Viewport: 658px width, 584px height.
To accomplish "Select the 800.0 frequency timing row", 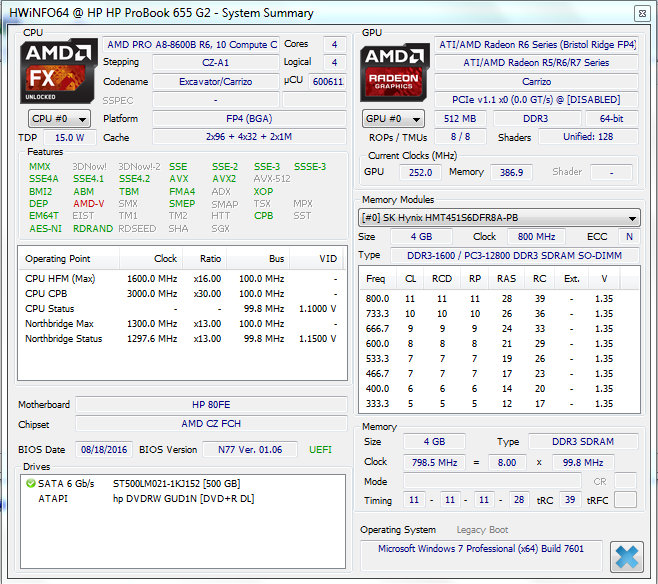I will [x=499, y=299].
